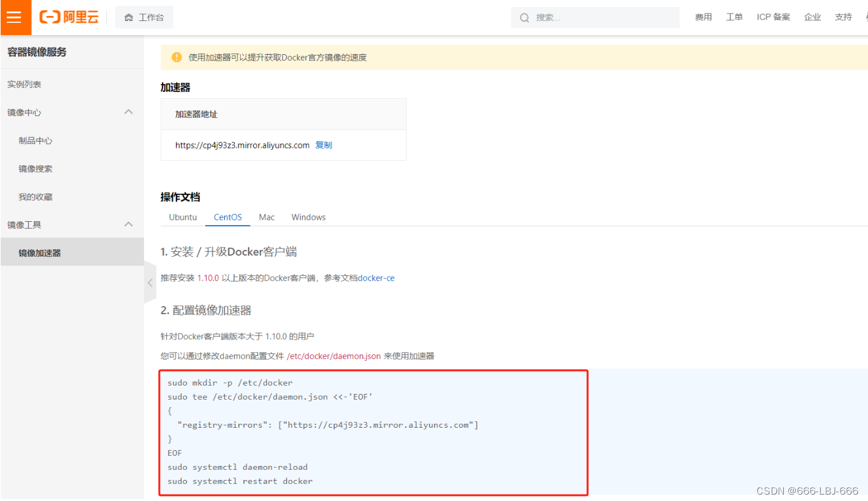Select 实例列表 in the sidebar
This screenshot has height=501, width=868.
pyautogui.click(x=24, y=84)
